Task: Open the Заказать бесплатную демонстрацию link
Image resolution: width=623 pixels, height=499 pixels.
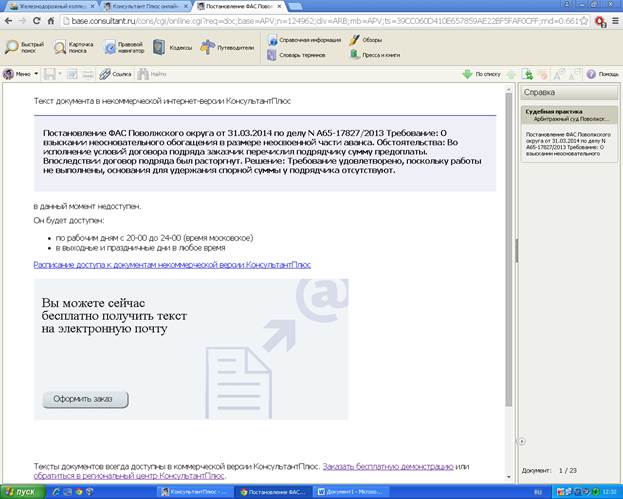Action: [x=388, y=466]
